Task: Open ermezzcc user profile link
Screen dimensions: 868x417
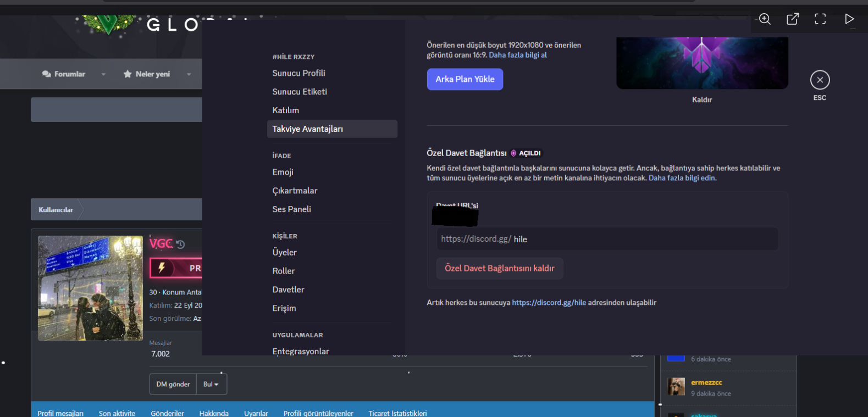Action: [706, 382]
